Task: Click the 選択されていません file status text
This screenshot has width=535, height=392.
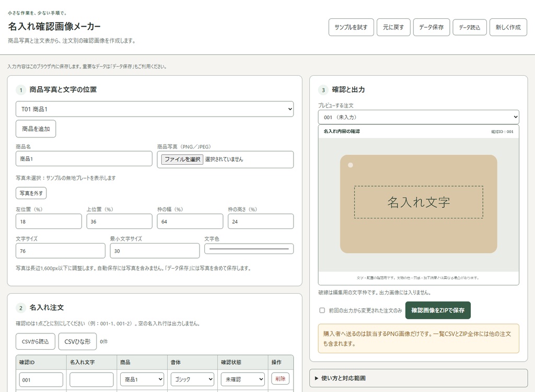Action: click(224, 159)
